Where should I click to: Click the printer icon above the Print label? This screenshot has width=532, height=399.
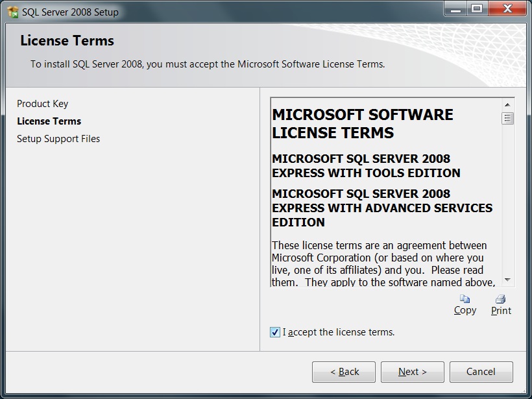pyautogui.click(x=500, y=299)
